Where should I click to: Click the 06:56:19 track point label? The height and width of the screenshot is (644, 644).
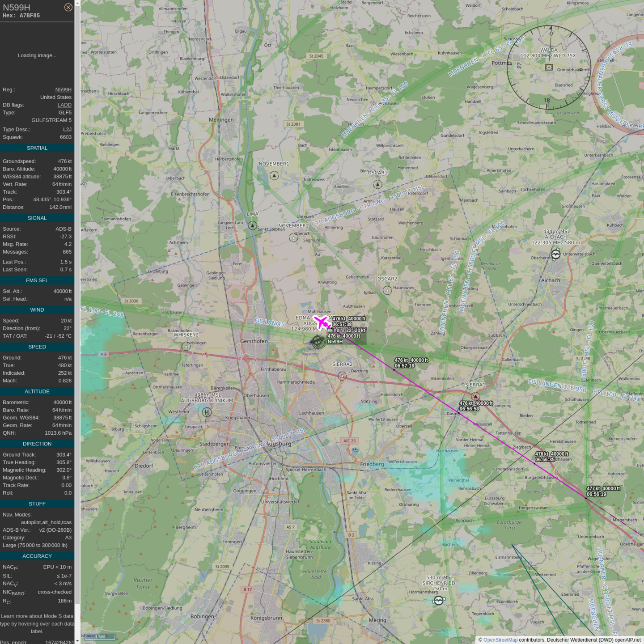[596, 494]
